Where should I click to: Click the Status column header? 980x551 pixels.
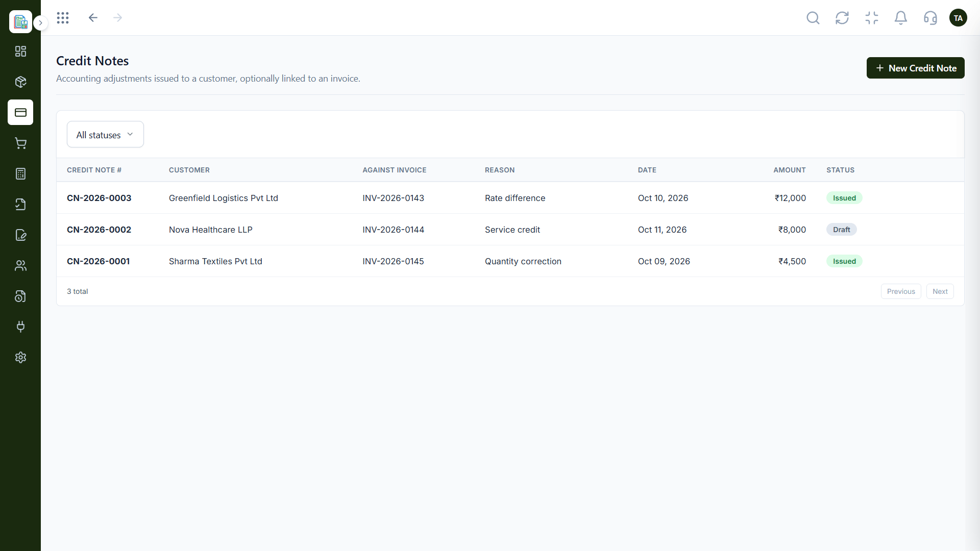click(840, 170)
